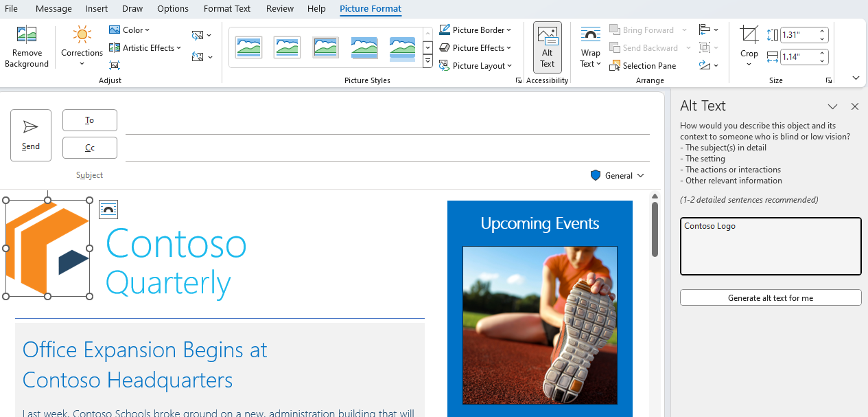The image size is (868, 417).
Task: Select the Artistic Effects tool
Action: (145, 47)
